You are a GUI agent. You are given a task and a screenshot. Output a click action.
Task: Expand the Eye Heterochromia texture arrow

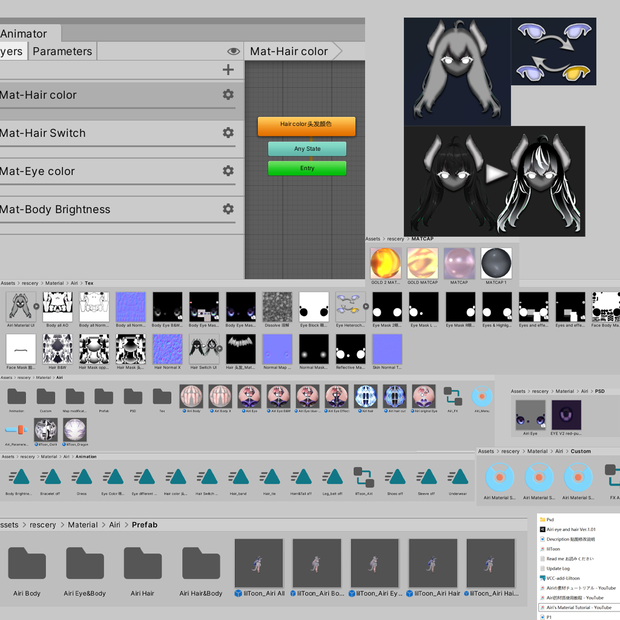click(x=366, y=306)
